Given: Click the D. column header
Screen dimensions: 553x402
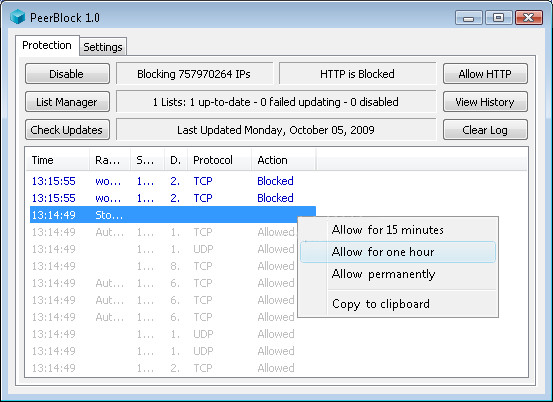Looking at the screenshot, I should click(176, 160).
